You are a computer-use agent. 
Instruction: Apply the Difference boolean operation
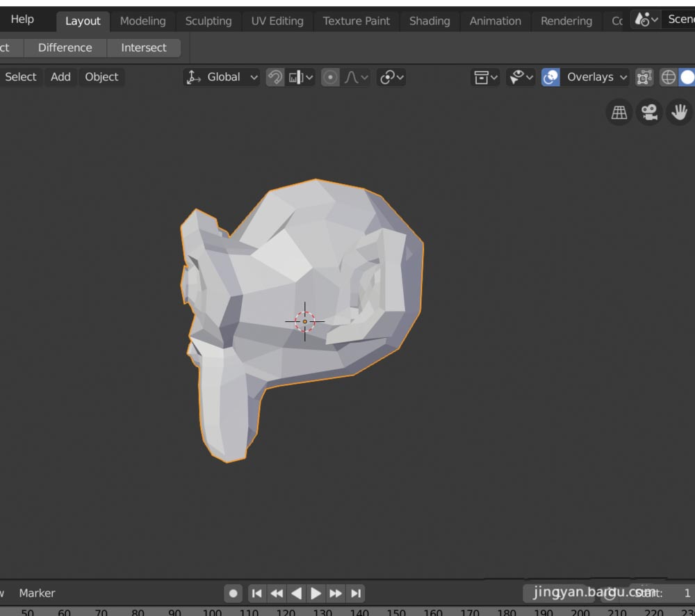tap(65, 47)
